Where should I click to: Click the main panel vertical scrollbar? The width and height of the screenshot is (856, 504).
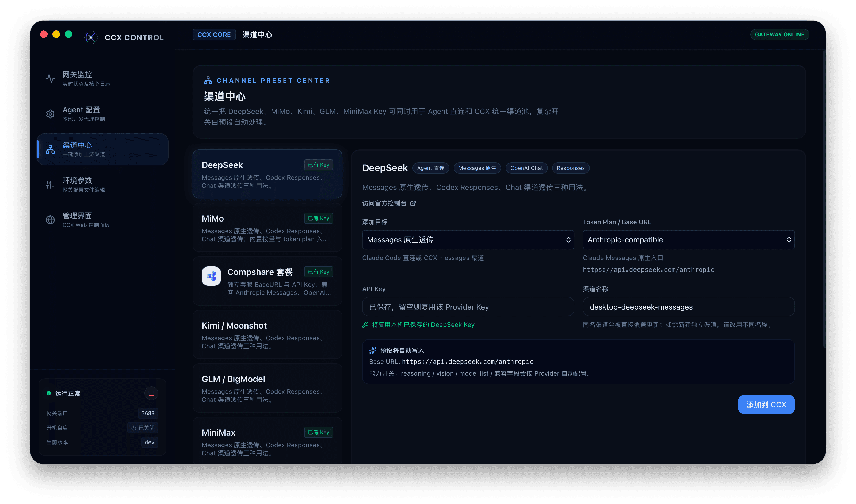(824, 199)
